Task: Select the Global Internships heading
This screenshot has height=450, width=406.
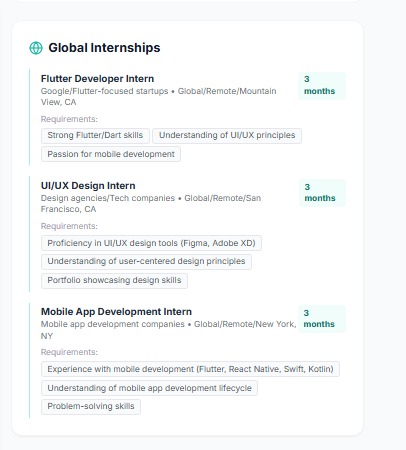Action: [x=104, y=48]
